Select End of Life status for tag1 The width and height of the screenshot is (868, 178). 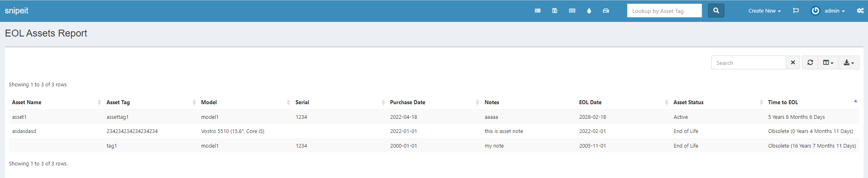coord(686,146)
